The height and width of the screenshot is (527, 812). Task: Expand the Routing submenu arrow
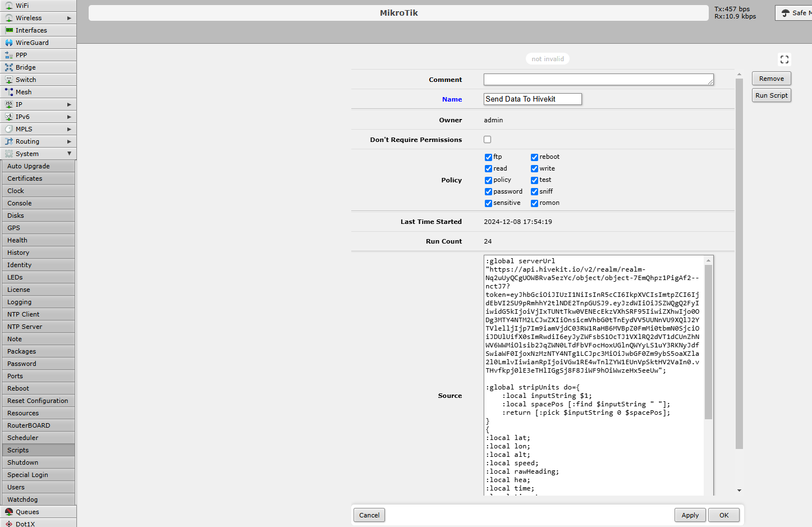coord(69,141)
